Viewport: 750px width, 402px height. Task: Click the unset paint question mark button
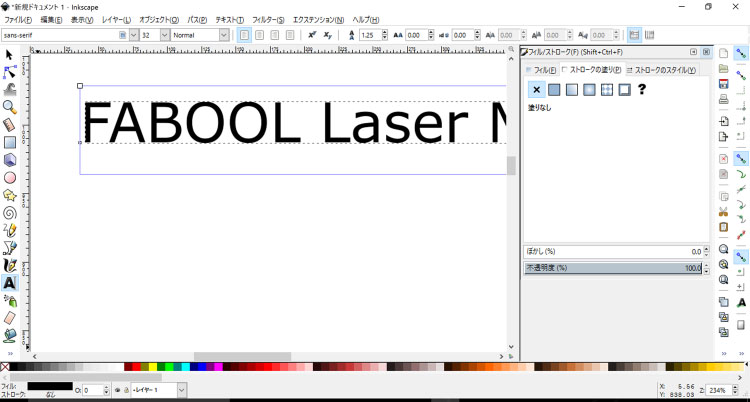[x=642, y=89]
